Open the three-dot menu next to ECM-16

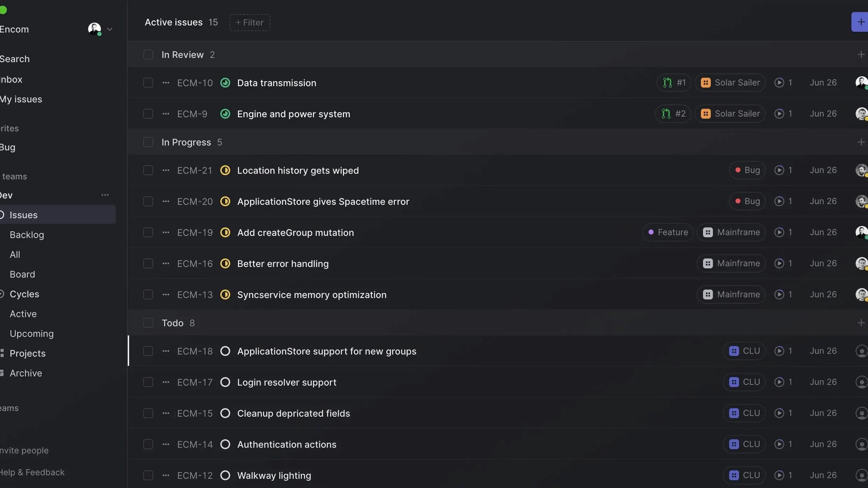pyautogui.click(x=166, y=263)
